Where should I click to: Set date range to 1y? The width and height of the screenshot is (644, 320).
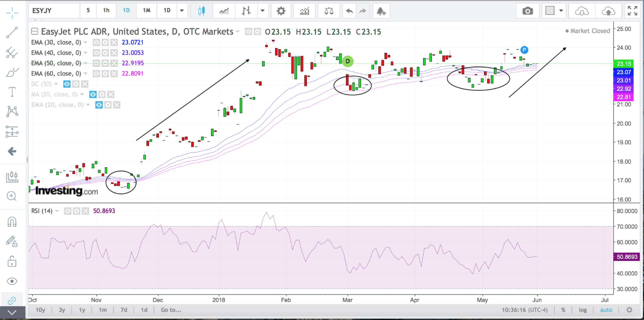pos(82,310)
